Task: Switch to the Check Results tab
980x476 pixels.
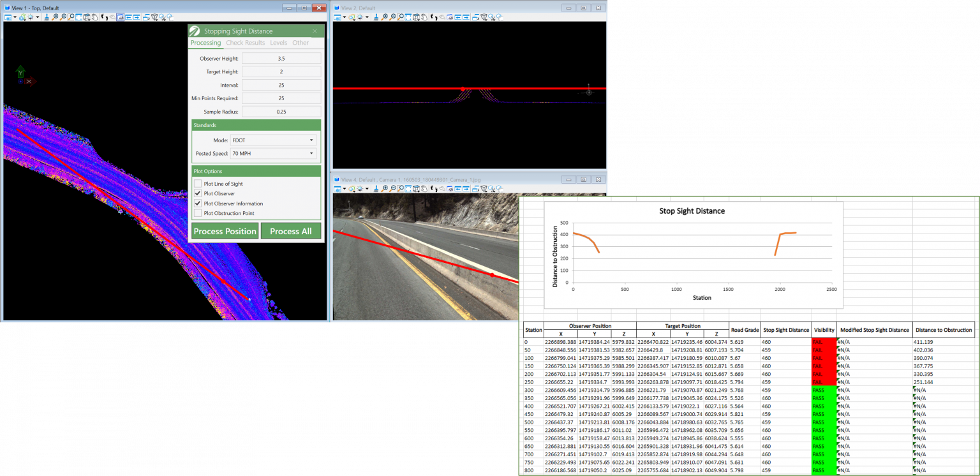Action: point(245,43)
